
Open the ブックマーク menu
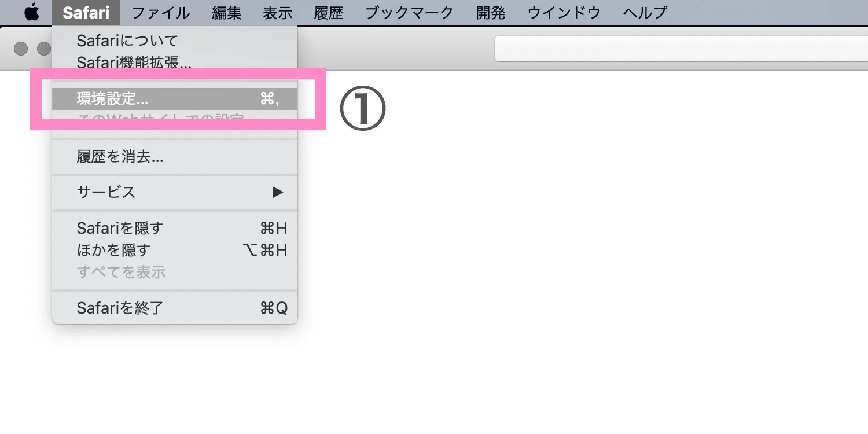coord(410,12)
